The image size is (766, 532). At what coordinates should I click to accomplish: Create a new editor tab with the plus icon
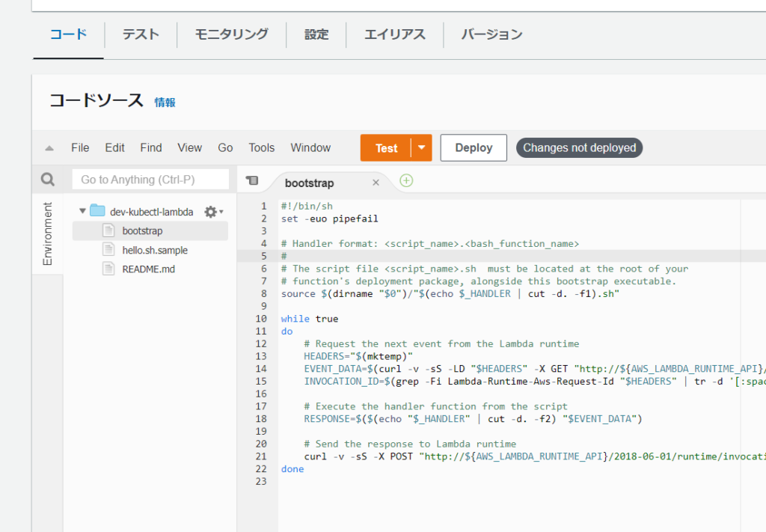point(405,181)
